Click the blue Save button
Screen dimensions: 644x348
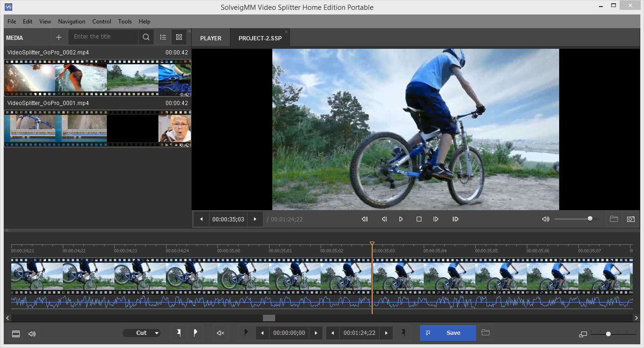point(448,333)
